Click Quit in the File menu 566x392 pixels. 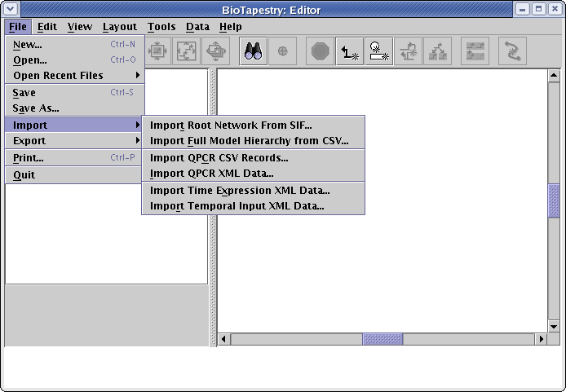coord(24,174)
